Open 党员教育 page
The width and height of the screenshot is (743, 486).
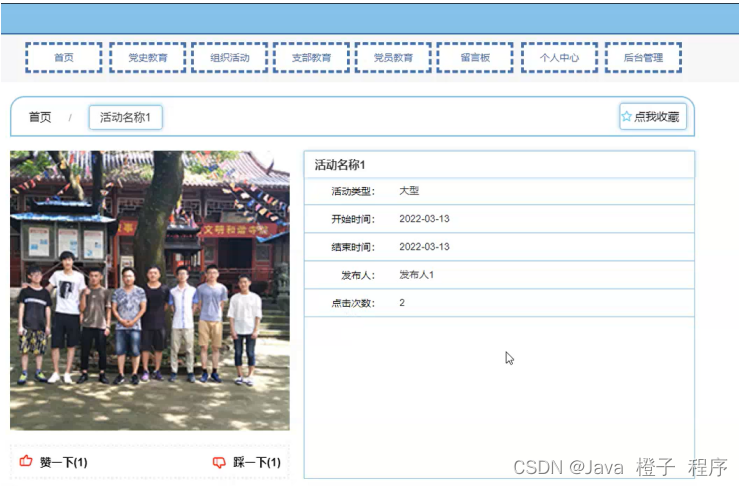coord(393,57)
